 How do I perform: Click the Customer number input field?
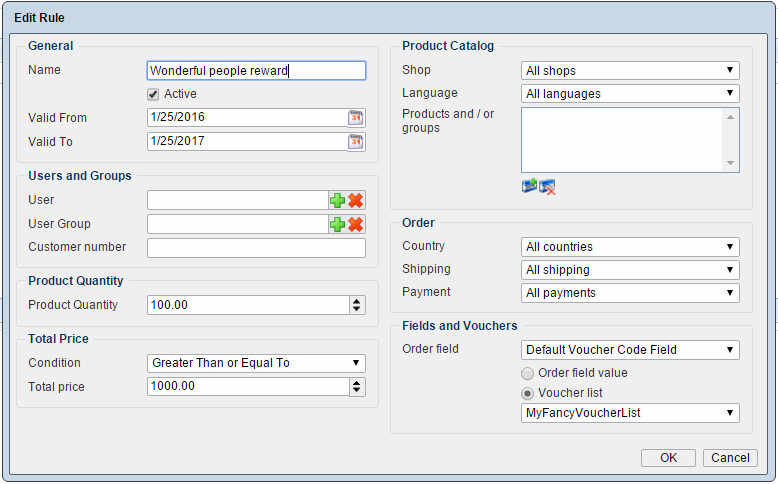click(x=256, y=248)
